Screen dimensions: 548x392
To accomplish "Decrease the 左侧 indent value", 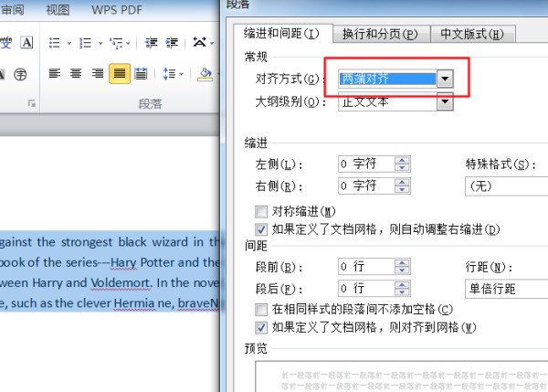I will pyautogui.click(x=402, y=168).
